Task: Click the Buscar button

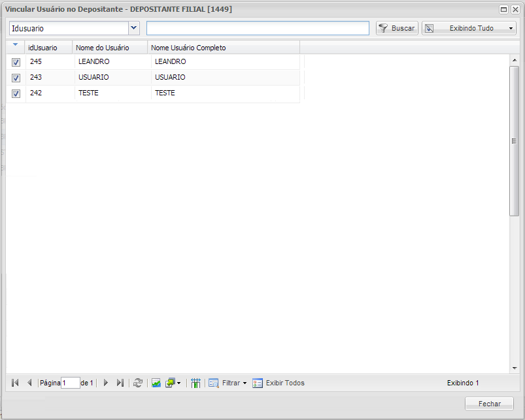Action: pos(397,28)
